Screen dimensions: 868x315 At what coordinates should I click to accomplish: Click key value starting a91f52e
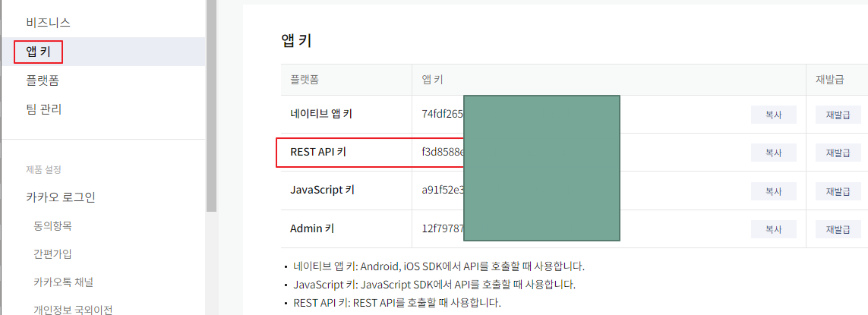tap(442, 191)
